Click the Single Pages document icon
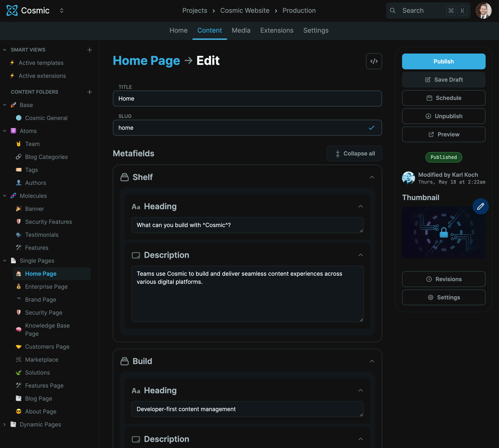 (13, 260)
